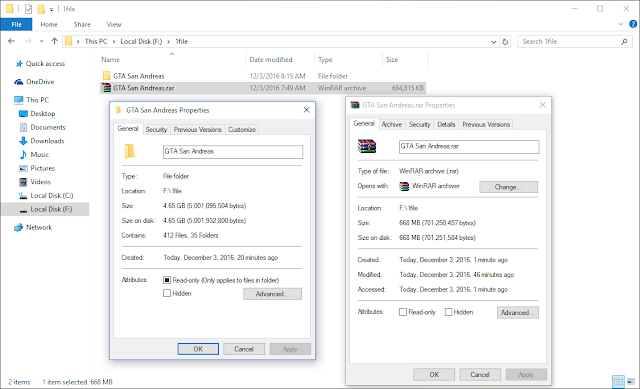Refresh the 1file folder view
Image resolution: width=640 pixels, height=389 pixels.
tap(505, 42)
